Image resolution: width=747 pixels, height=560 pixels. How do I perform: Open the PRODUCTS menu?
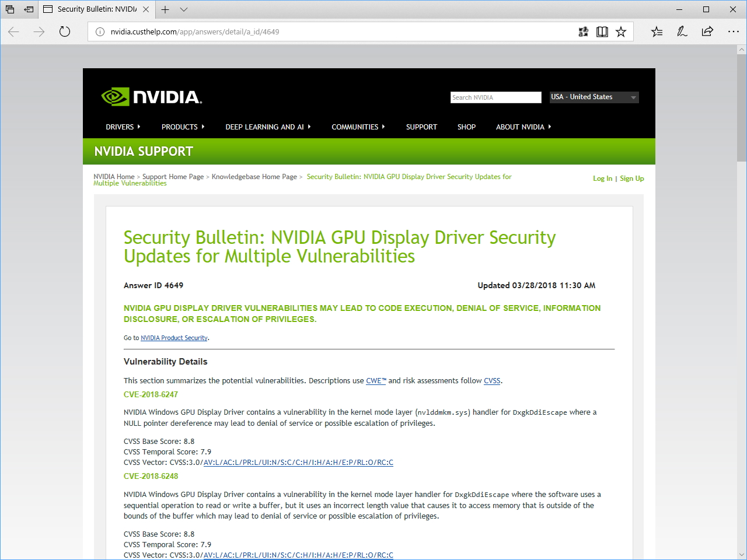coord(183,127)
